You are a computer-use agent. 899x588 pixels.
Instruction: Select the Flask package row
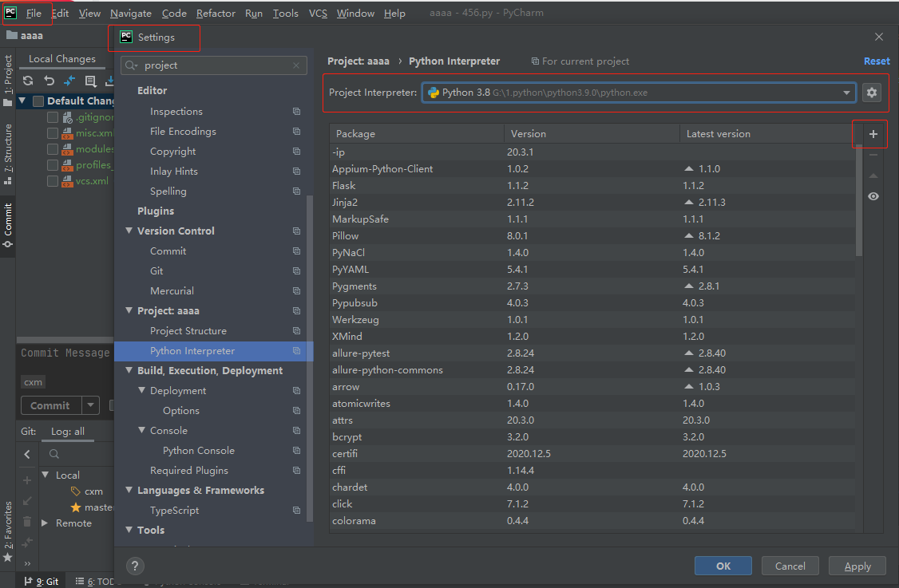pyautogui.click(x=593, y=186)
